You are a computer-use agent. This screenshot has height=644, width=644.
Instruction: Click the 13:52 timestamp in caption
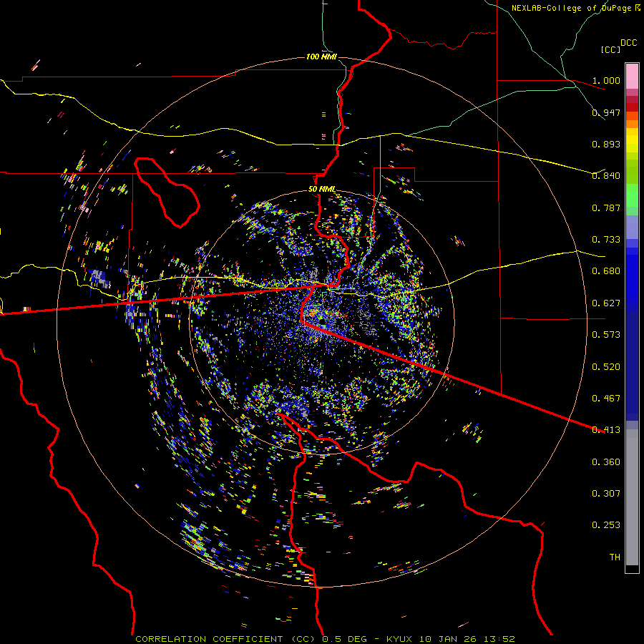[499, 639]
